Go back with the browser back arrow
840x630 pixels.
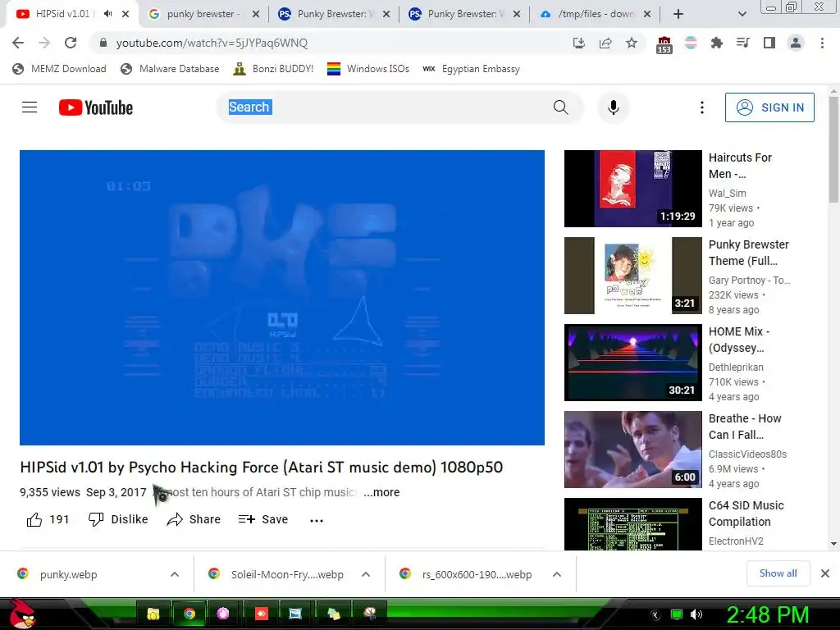click(18, 43)
